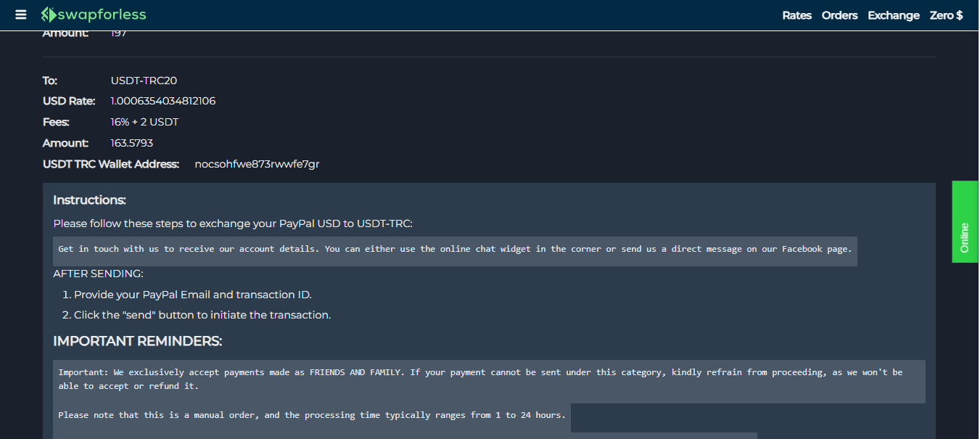Click the fees value 16% + 2 USDT
The height and width of the screenshot is (439, 980).
(x=144, y=122)
